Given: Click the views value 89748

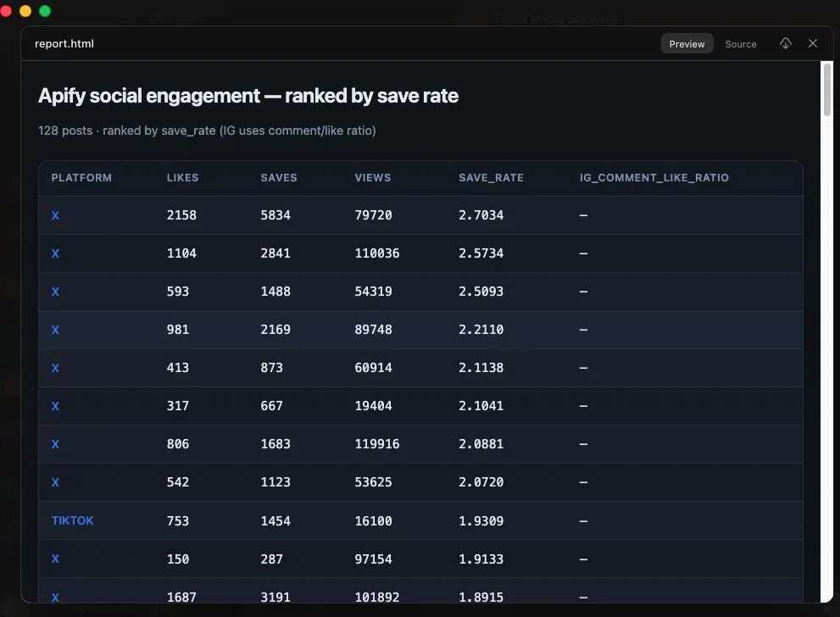Looking at the screenshot, I should pos(374,330).
